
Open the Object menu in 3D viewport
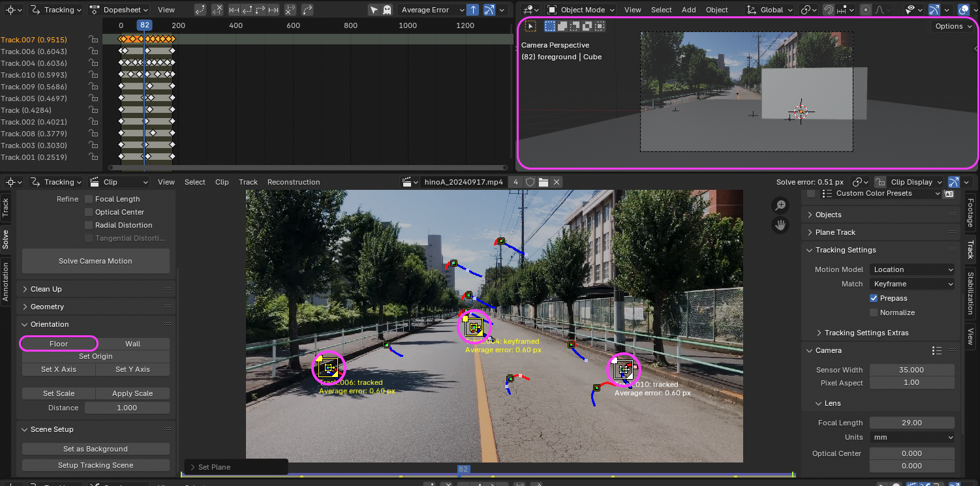coord(716,10)
